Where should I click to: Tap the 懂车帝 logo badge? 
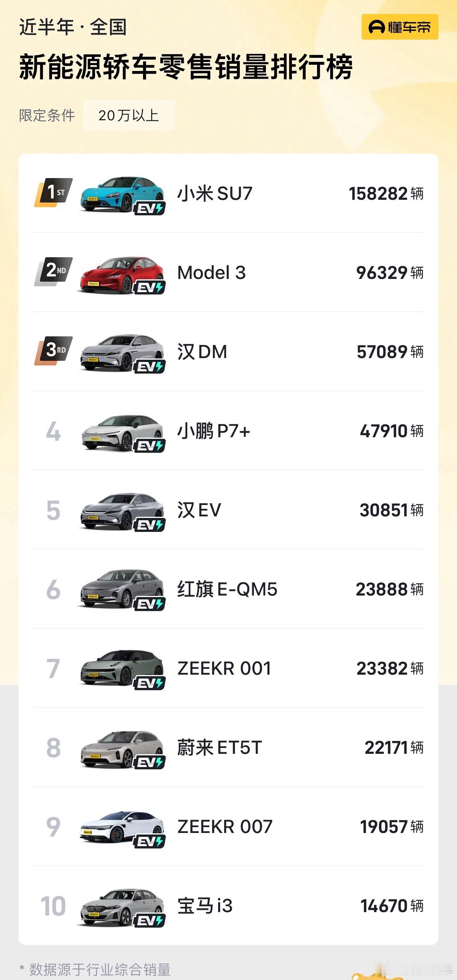click(x=400, y=27)
